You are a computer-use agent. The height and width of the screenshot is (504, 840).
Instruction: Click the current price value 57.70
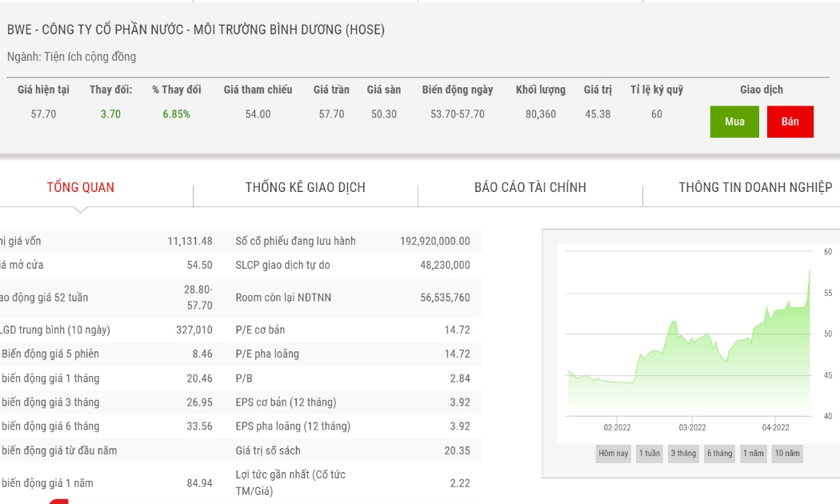pyautogui.click(x=43, y=114)
